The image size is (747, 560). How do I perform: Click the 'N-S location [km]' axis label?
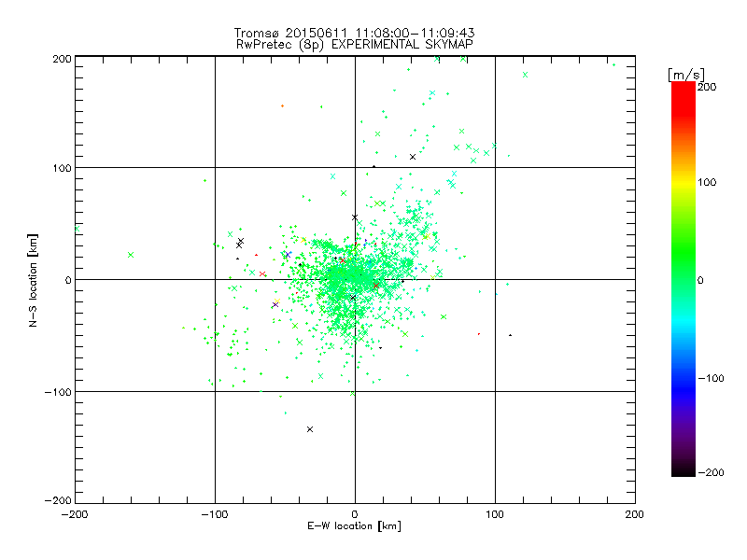[x=33, y=281]
